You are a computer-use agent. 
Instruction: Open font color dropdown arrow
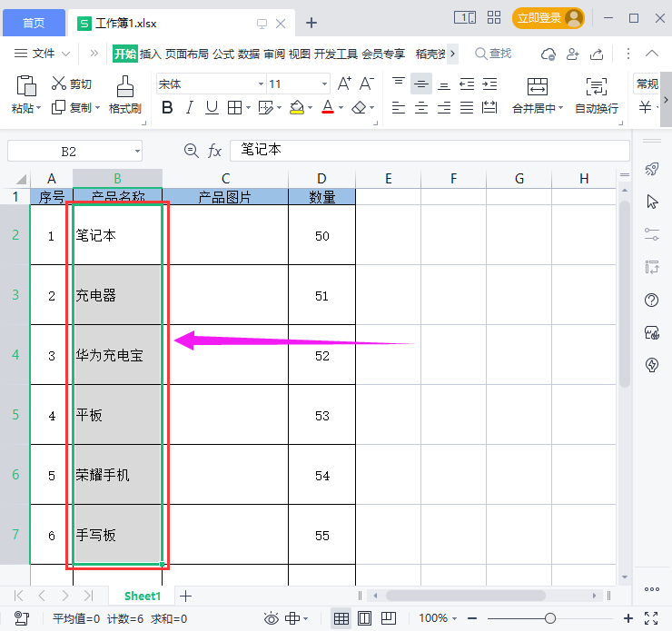[341, 107]
